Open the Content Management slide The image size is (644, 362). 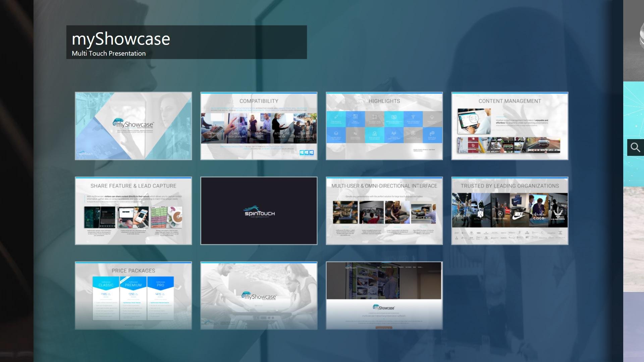coord(509,126)
